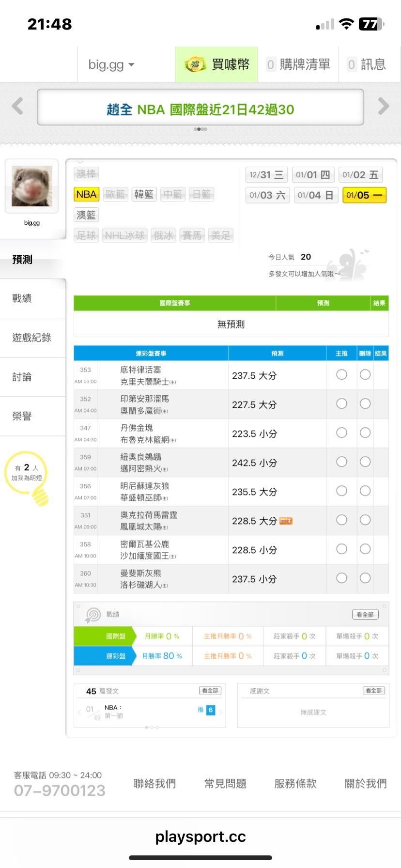
Task: Click the banner carousel page dots
Action: point(200,129)
